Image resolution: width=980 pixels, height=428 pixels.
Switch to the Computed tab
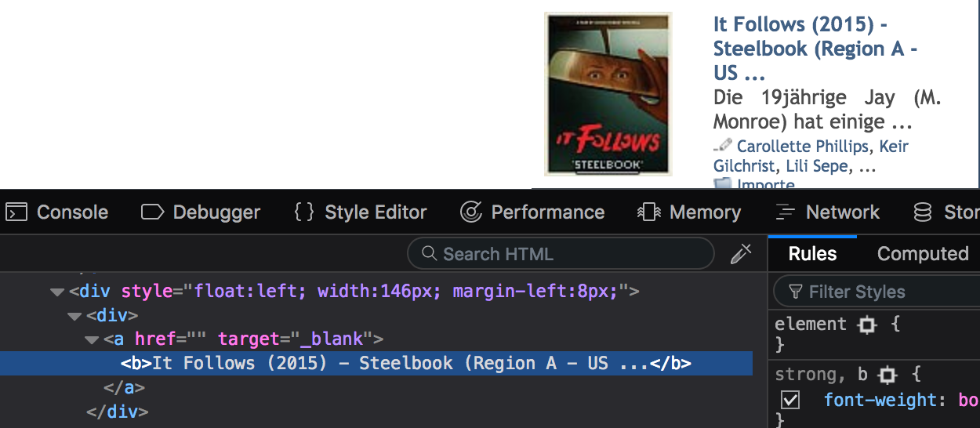point(922,254)
